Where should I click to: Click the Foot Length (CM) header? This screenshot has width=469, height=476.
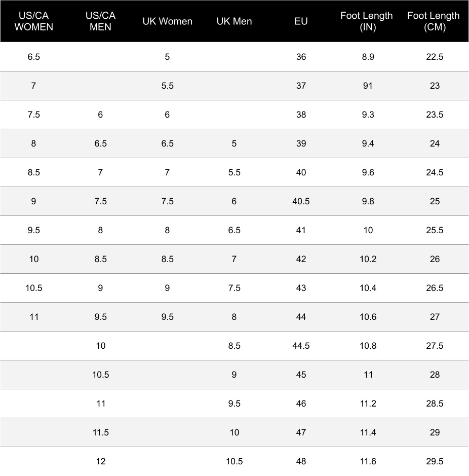(x=435, y=21)
